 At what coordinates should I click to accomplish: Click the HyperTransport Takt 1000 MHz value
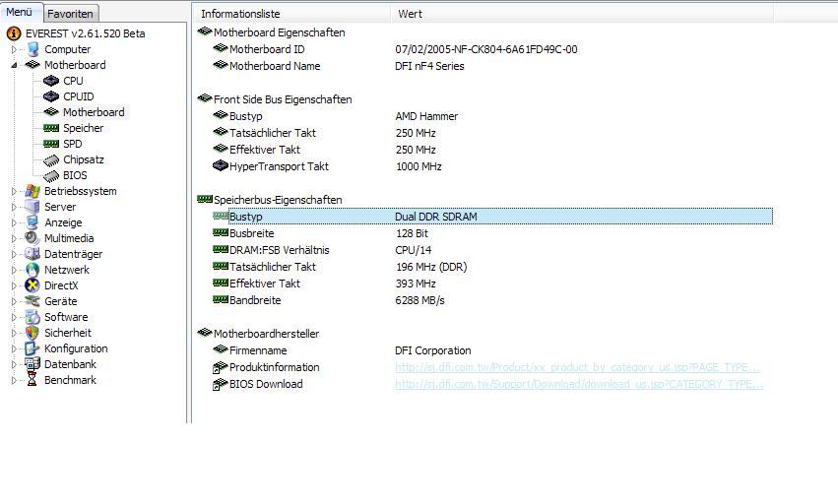click(x=419, y=166)
